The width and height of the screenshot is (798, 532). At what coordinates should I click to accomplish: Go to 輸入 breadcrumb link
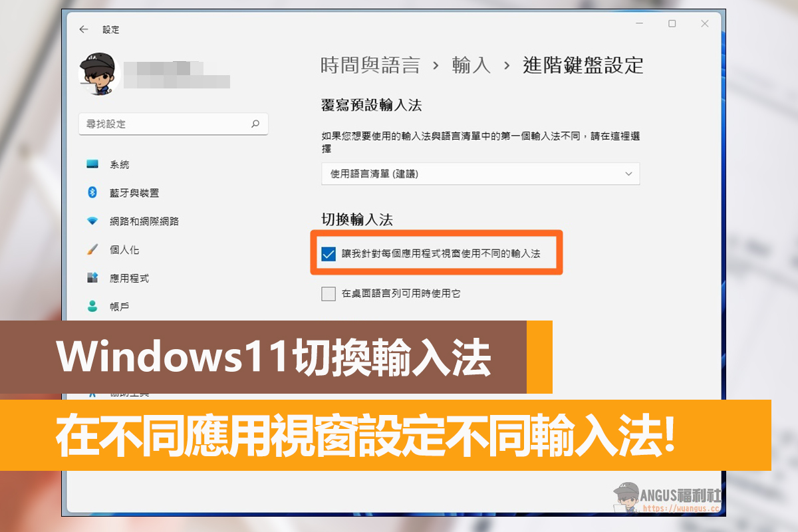click(x=471, y=65)
